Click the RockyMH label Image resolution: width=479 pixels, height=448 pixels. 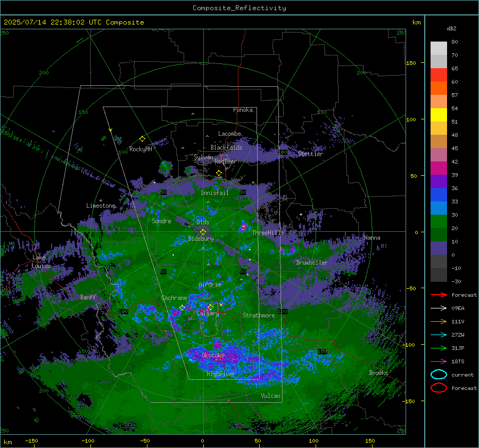tap(141, 149)
